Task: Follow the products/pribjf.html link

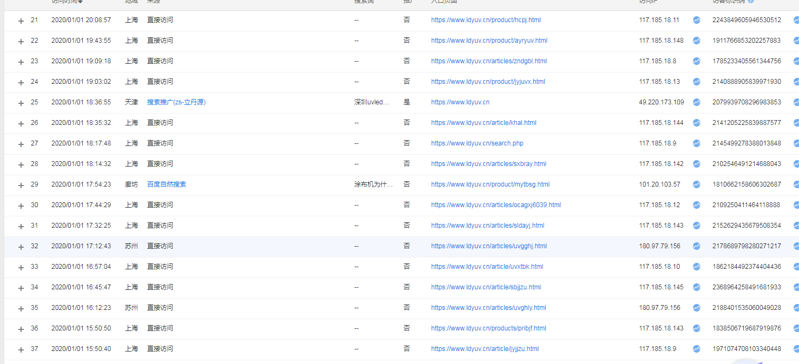Action: 488,328
